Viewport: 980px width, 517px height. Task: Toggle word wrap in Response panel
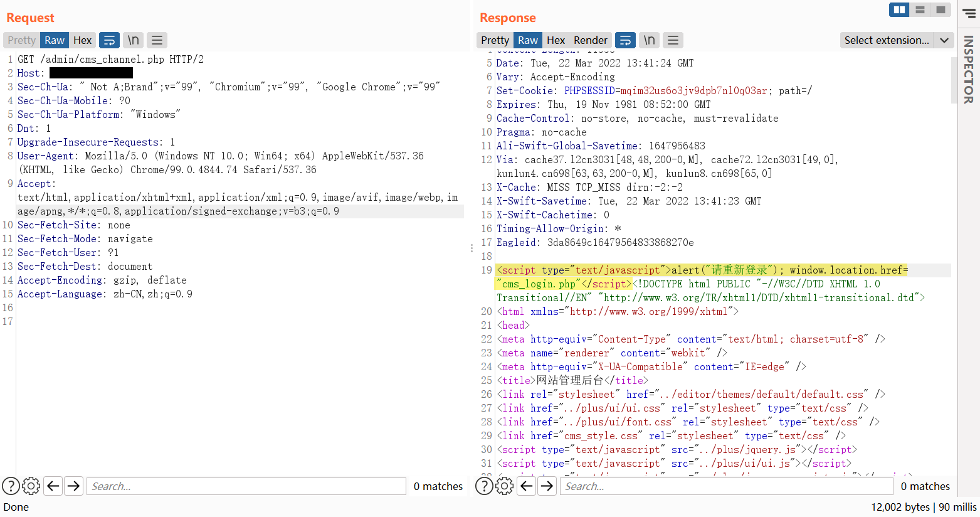625,40
